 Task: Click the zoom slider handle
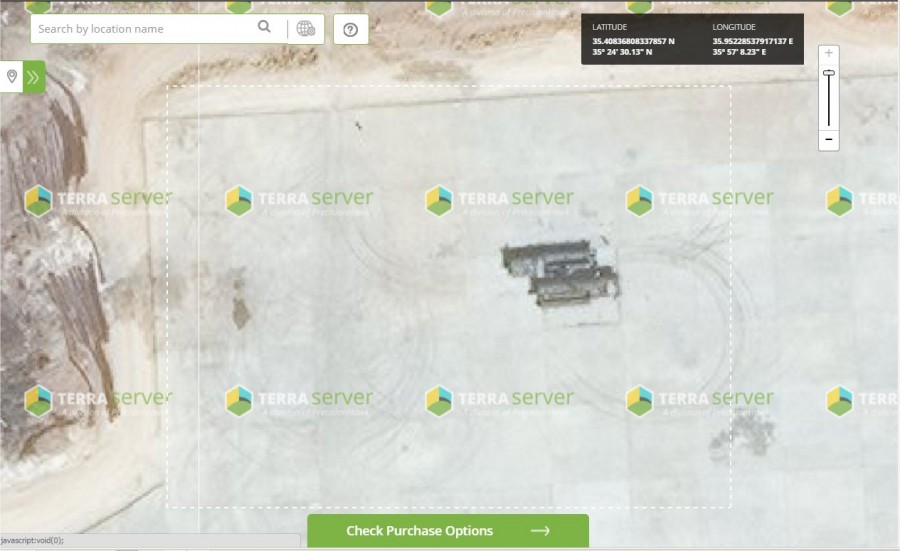(829, 73)
